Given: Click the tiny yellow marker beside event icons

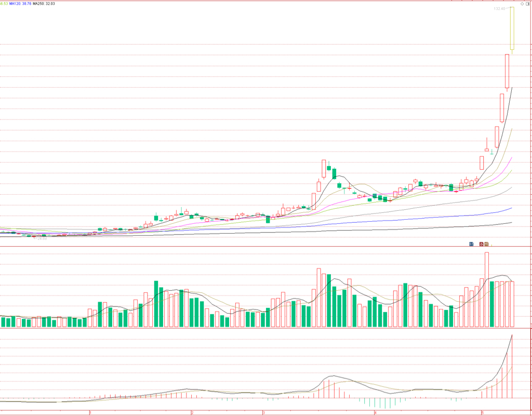Looking at the screenshot, I should coord(491,245).
